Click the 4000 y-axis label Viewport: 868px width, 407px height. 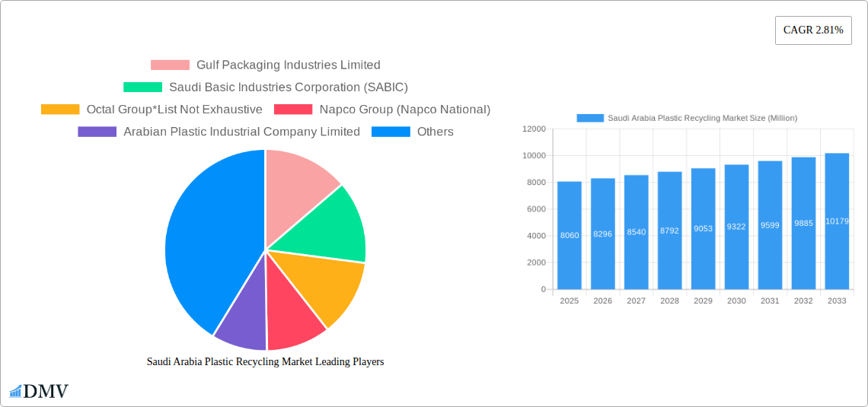coord(536,236)
